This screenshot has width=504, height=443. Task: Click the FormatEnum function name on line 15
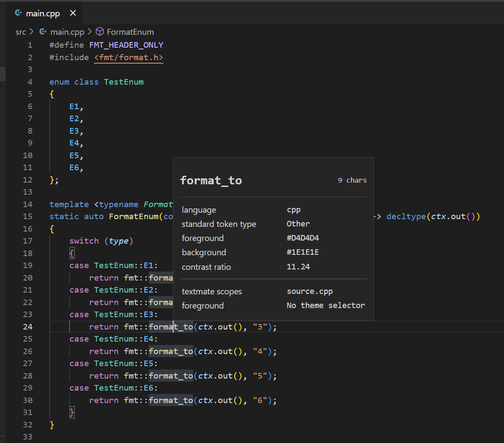coord(134,217)
